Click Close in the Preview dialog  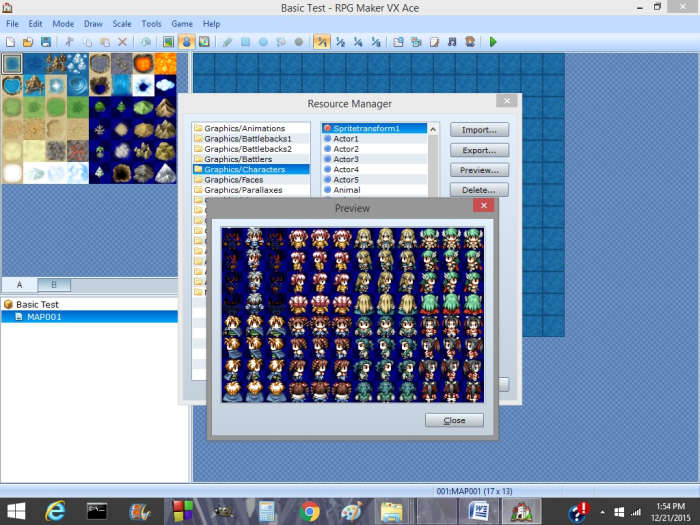[x=454, y=420]
